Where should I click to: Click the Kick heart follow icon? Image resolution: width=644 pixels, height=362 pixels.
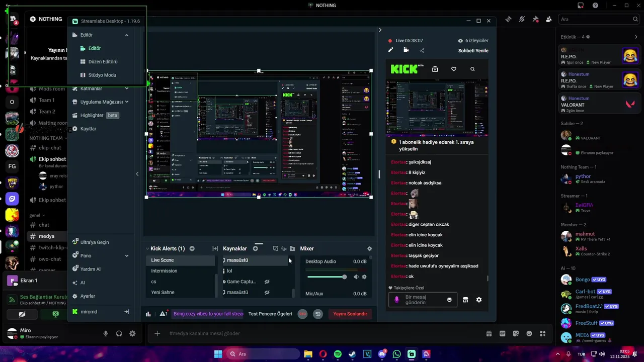click(454, 69)
